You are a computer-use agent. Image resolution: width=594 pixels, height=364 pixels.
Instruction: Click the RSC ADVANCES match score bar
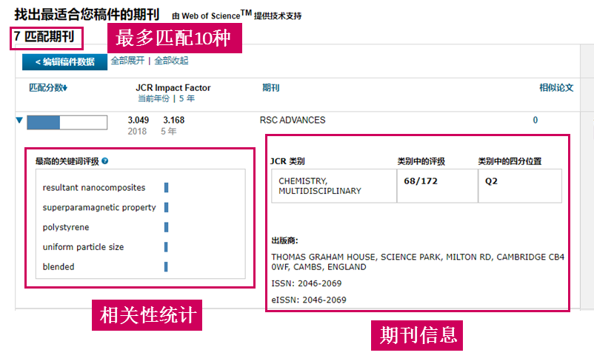tap(67, 123)
